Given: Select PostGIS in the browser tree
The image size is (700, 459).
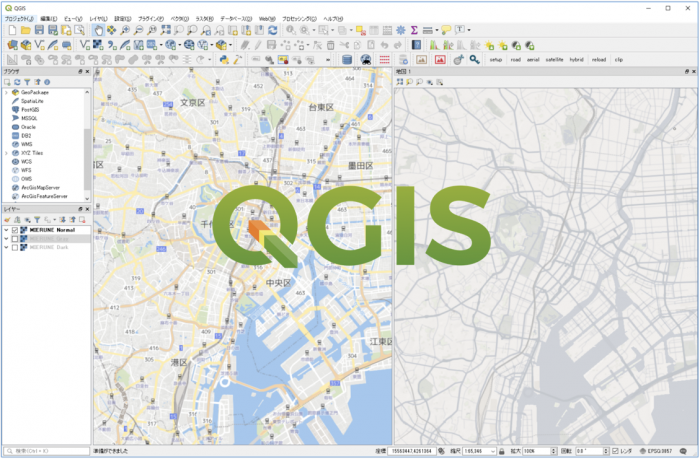Looking at the screenshot, I should coord(30,110).
